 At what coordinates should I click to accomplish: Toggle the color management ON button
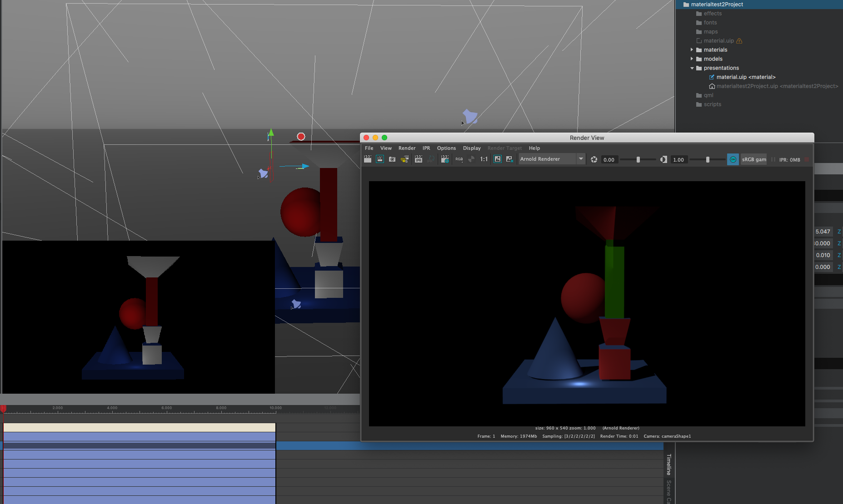733,159
